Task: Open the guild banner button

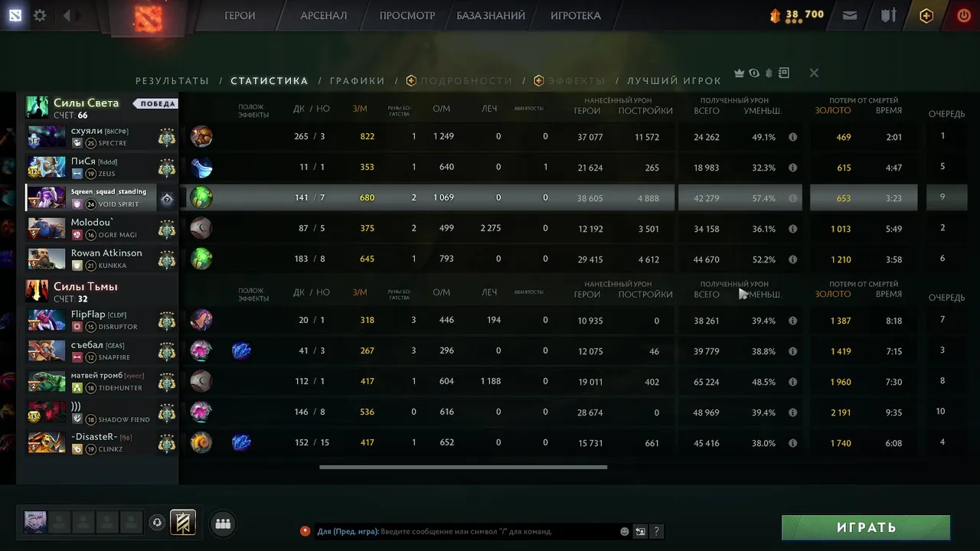Action: [183, 522]
